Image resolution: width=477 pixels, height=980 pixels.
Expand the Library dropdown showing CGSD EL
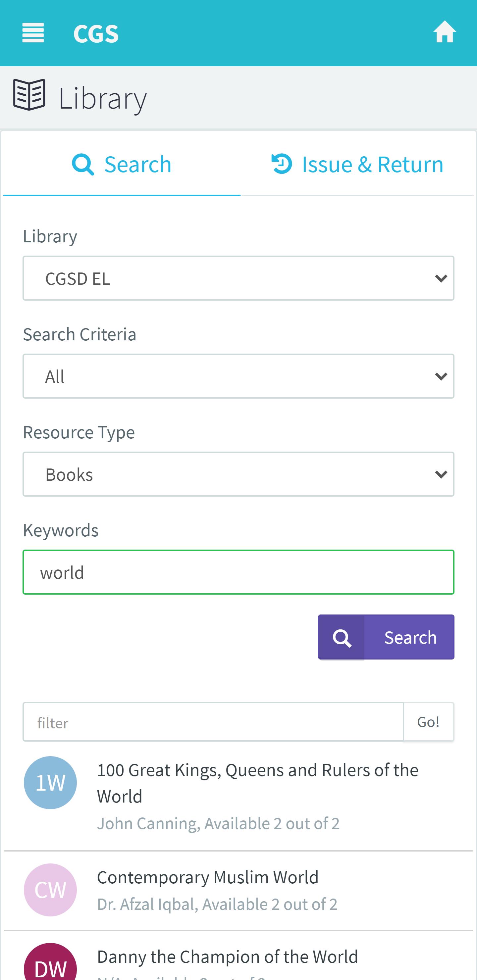click(238, 278)
